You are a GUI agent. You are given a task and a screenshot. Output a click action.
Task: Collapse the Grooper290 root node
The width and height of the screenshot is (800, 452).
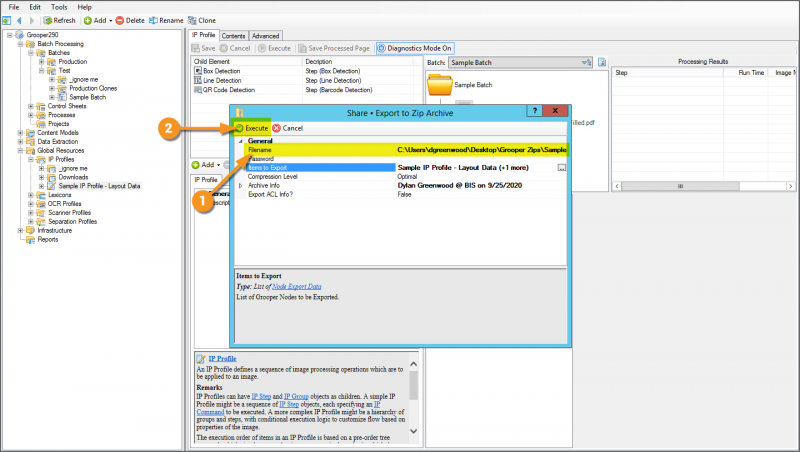click(x=9, y=35)
